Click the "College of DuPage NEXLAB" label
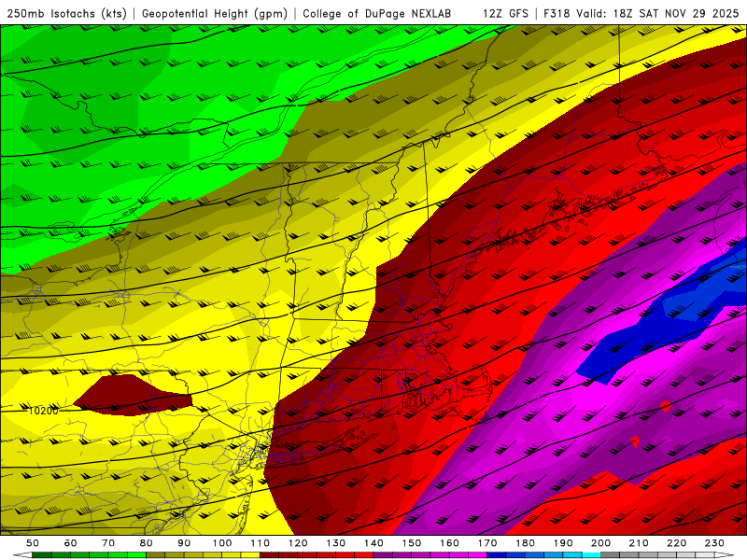Image resolution: width=747 pixels, height=560 pixels. (376, 14)
